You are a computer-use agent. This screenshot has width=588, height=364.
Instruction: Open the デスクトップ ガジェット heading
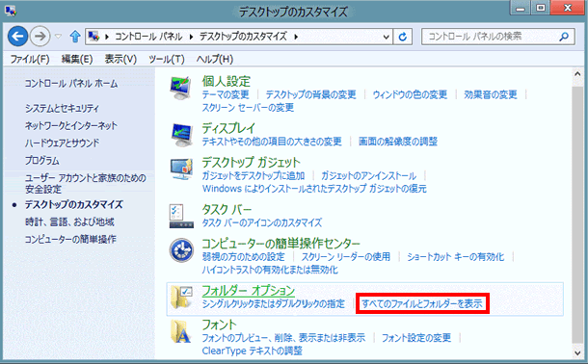point(252,162)
